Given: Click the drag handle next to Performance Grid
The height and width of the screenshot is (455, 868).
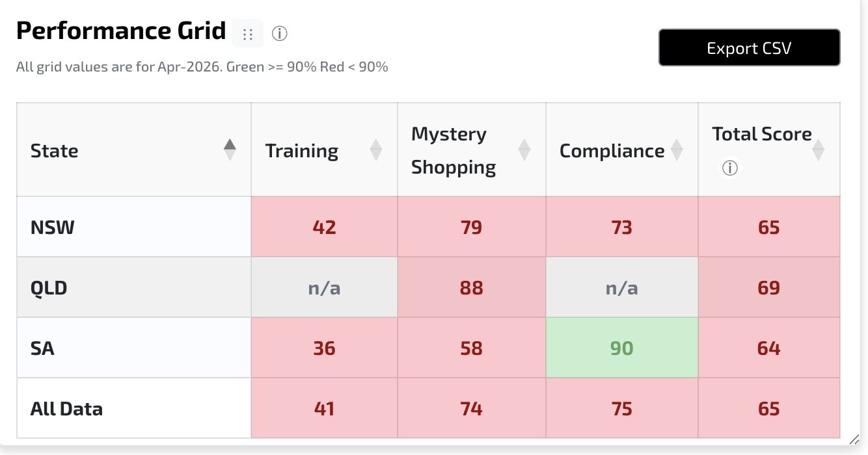Looking at the screenshot, I should point(247,34).
